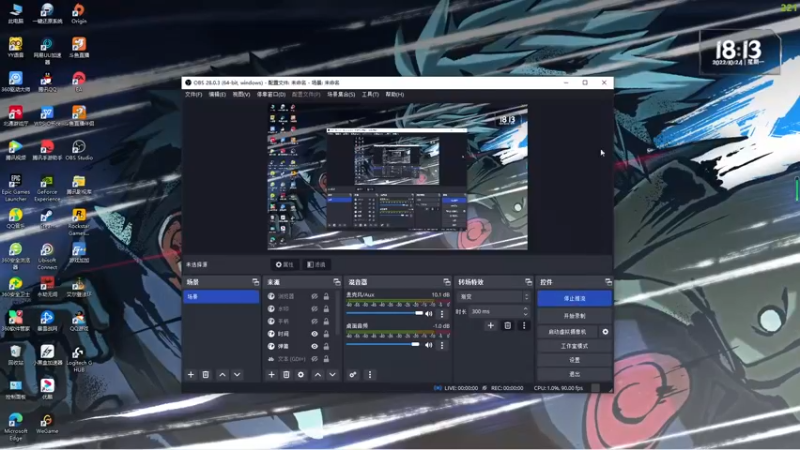
Task: Remove selected source with trash icon
Action: tap(286, 374)
